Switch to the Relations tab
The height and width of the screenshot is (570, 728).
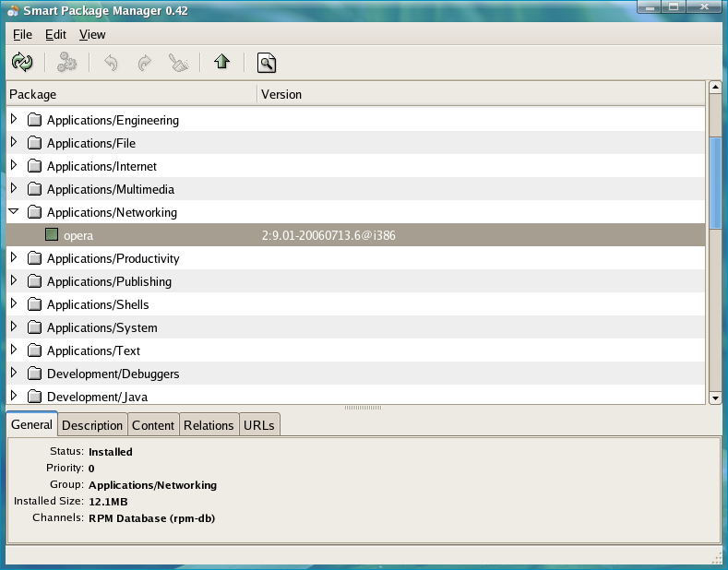tap(209, 425)
